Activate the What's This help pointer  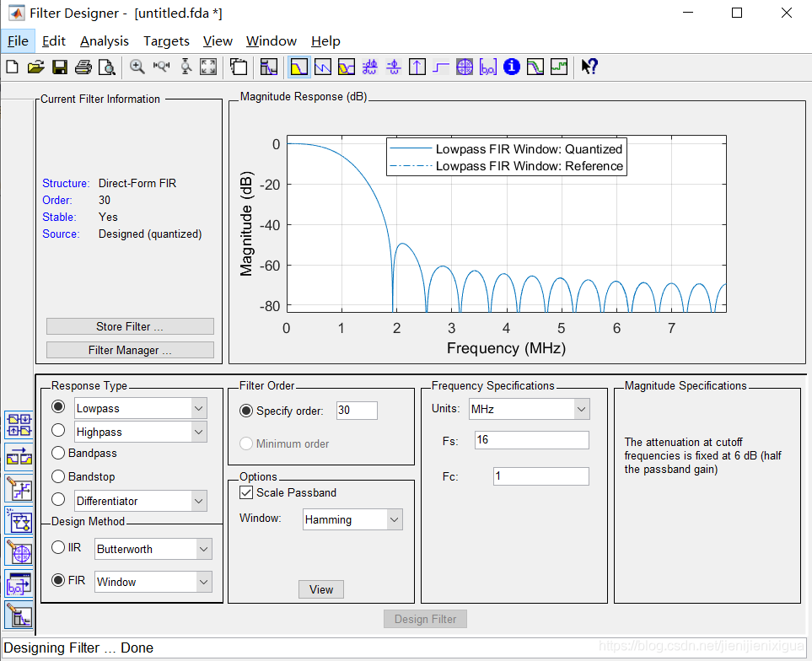click(589, 67)
